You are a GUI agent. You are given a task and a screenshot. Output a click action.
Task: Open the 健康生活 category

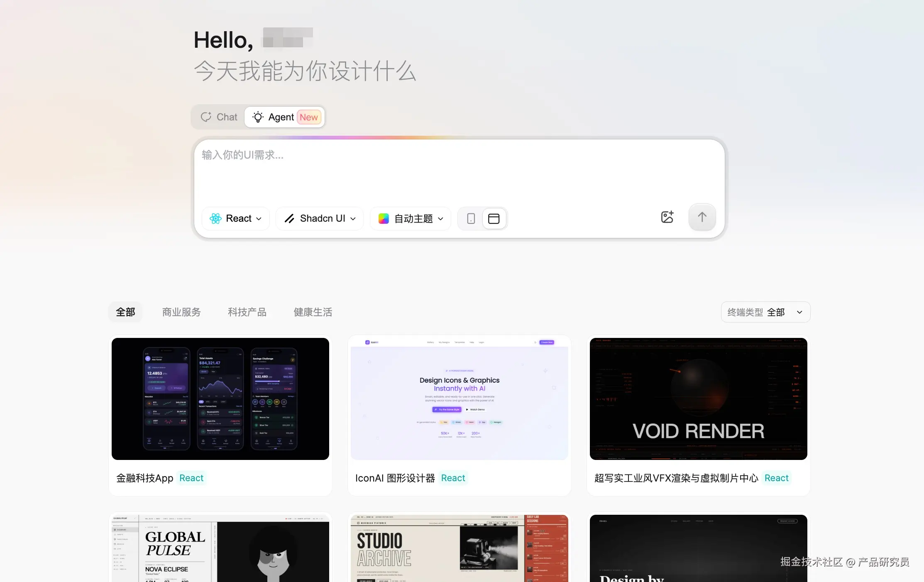click(313, 312)
